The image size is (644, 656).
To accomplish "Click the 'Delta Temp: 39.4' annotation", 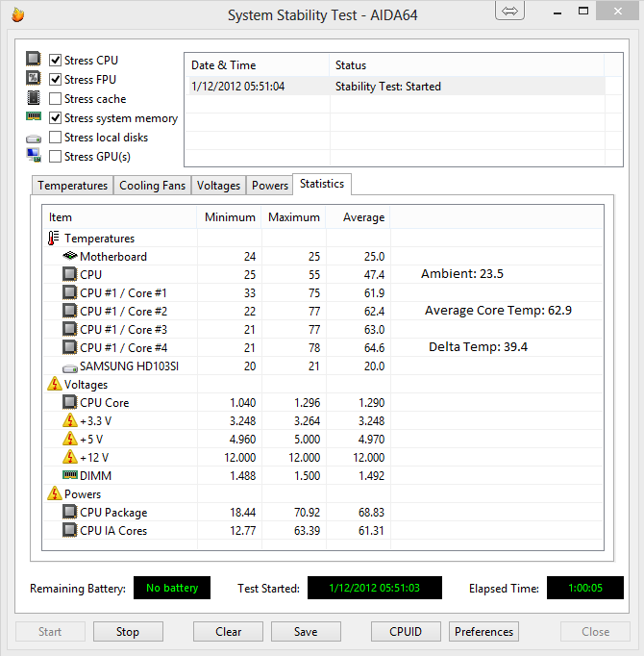I will pos(478,347).
